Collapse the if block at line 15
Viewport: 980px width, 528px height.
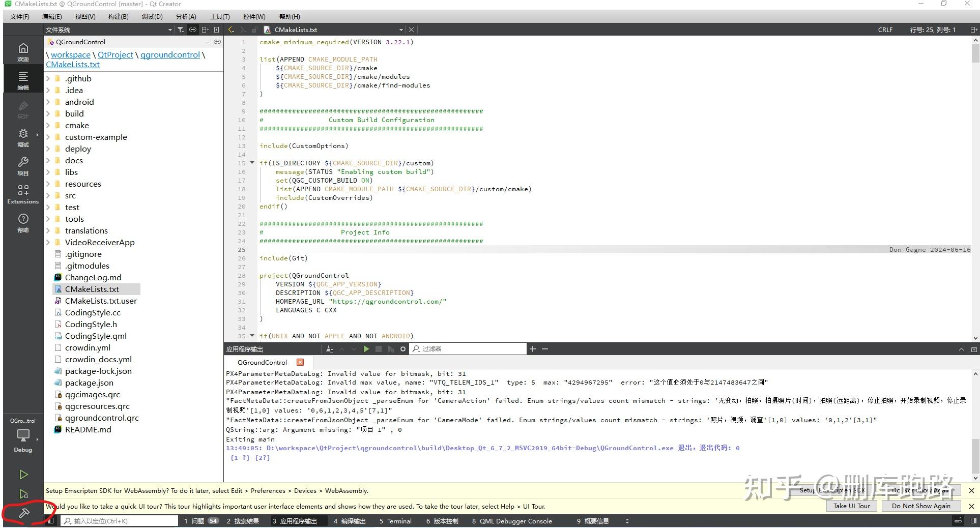(x=252, y=163)
